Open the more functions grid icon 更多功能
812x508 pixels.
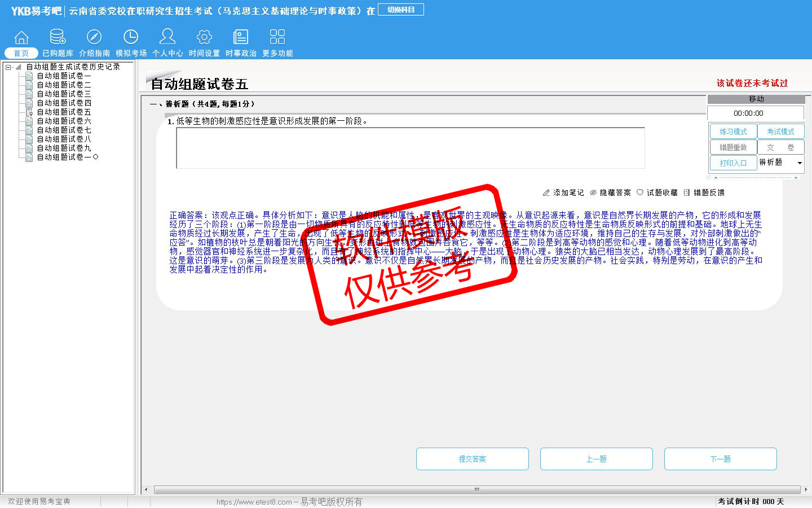(x=277, y=38)
